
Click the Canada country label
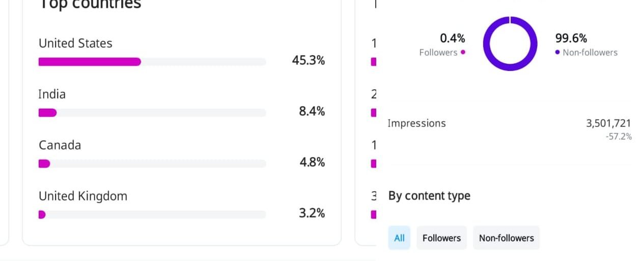(x=60, y=145)
